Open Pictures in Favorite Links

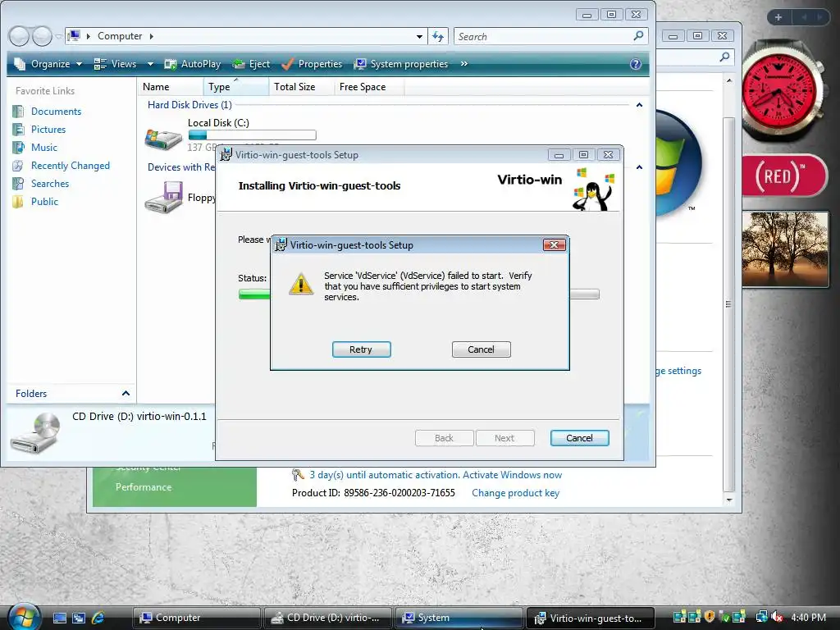pos(48,130)
